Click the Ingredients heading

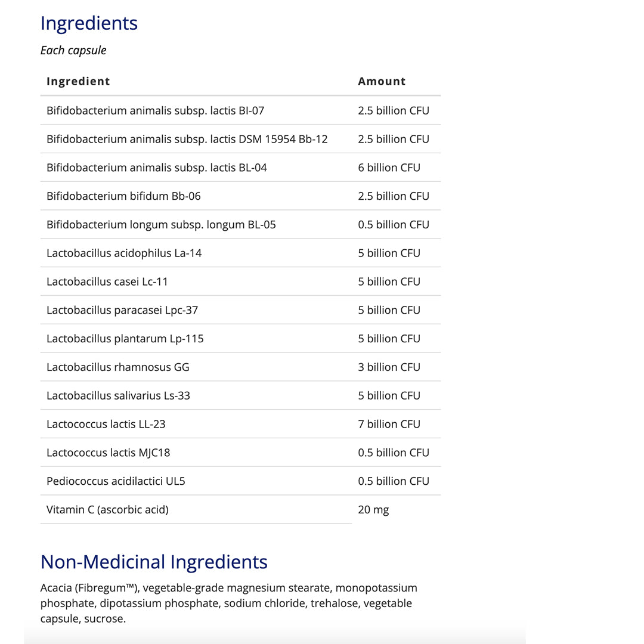pyautogui.click(x=89, y=23)
